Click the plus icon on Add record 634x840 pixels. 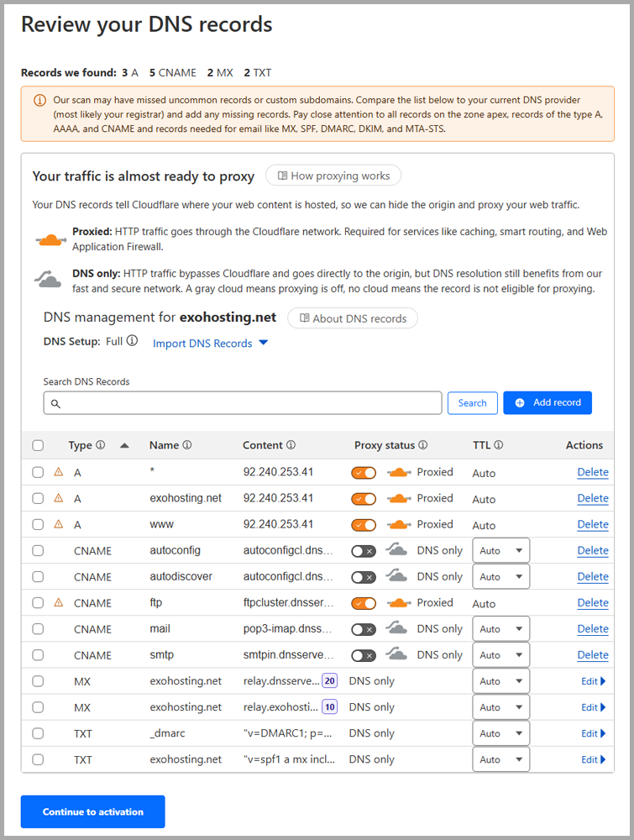(x=520, y=403)
